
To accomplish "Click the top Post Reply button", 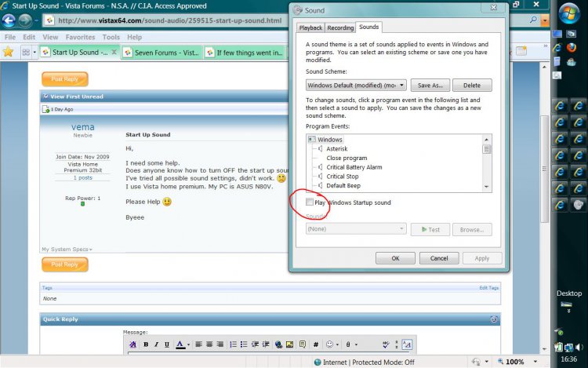I will [65, 79].
